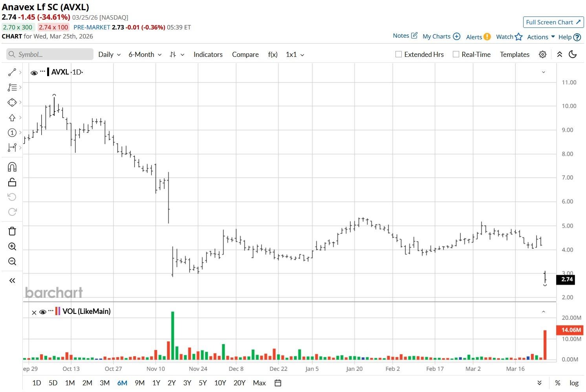The height and width of the screenshot is (392, 586).
Task: Select the 5D range
Action: (53, 383)
